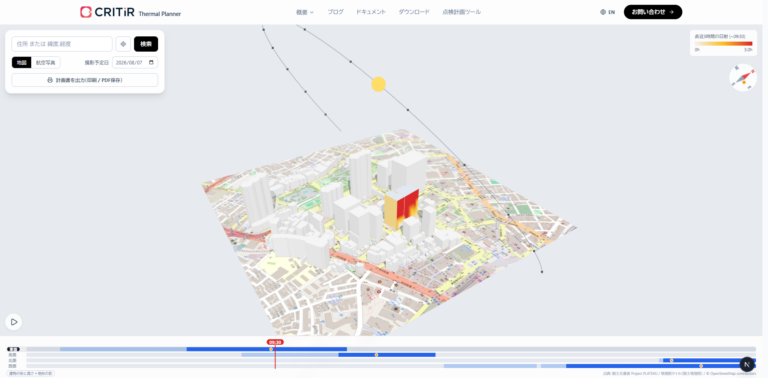Click the legend chip below the timeline
This screenshot has height=378, width=768.
point(30,373)
